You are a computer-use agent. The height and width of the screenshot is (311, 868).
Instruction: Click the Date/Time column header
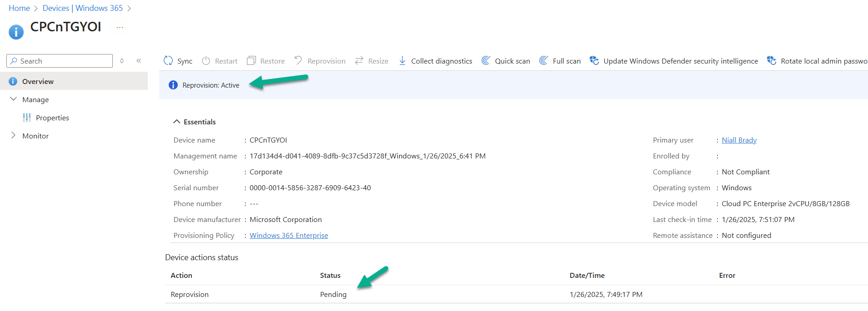coord(587,275)
